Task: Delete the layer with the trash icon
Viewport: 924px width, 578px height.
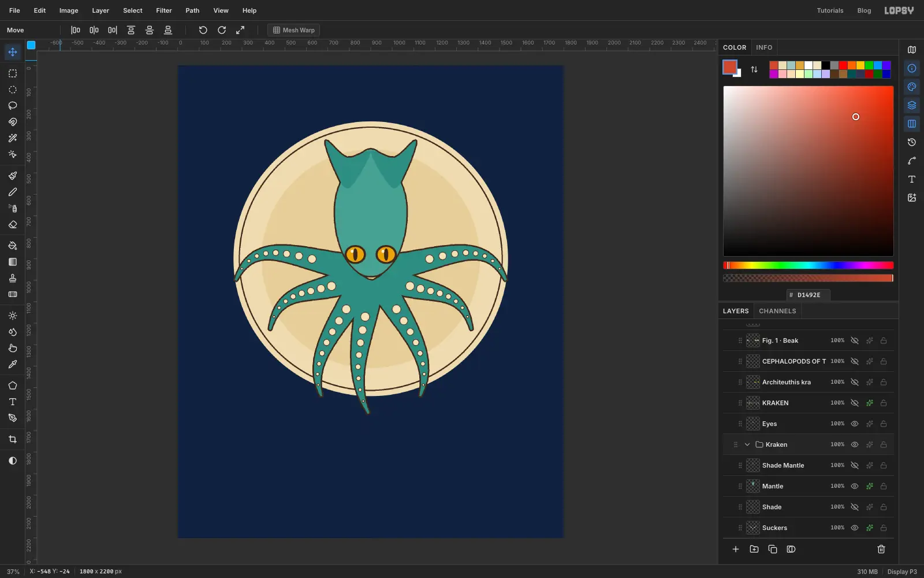Action: [x=881, y=549]
